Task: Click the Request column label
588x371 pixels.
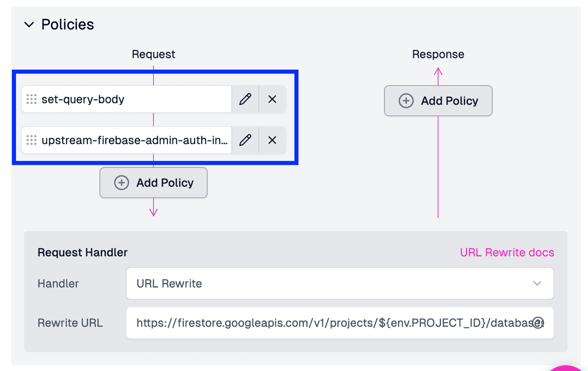Action: coord(153,54)
